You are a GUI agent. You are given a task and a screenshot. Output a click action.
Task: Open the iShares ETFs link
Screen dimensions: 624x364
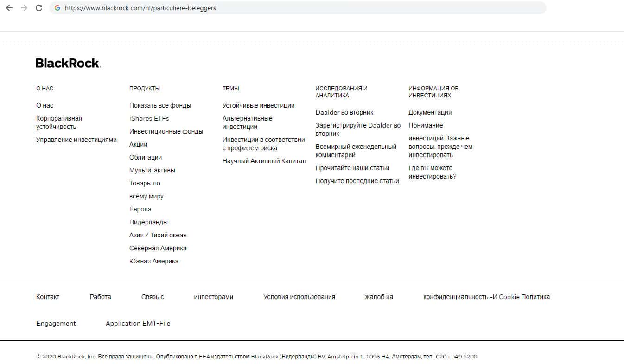pyautogui.click(x=149, y=118)
